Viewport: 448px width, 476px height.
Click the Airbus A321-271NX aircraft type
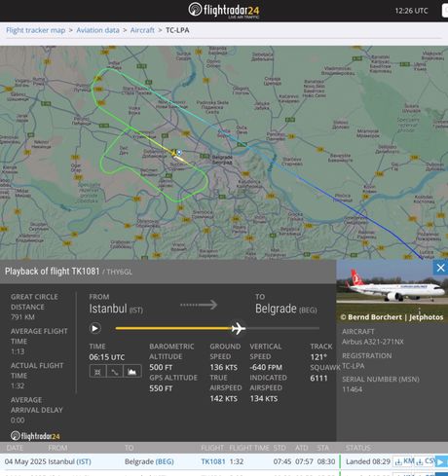click(373, 342)
